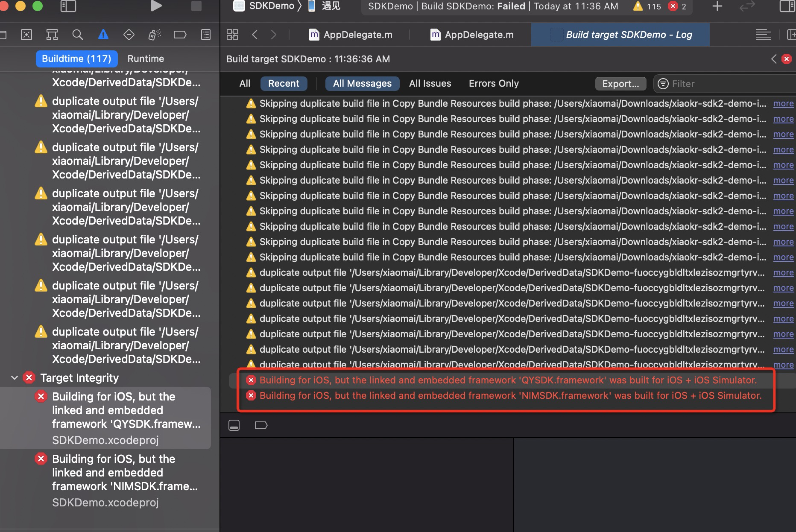The image size is (796, 532).
Task: Toggle breakpoints icon in debug bar
Action: tap(261, 425)
